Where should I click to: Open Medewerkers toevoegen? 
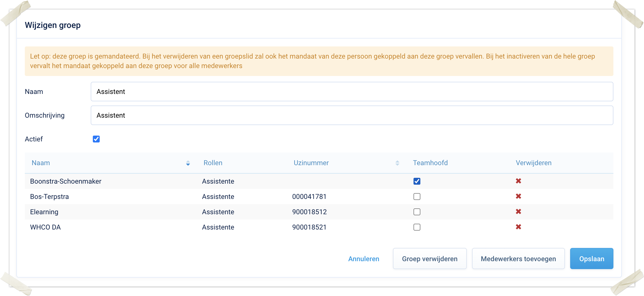pyautogui.click(x=518, y=259)
